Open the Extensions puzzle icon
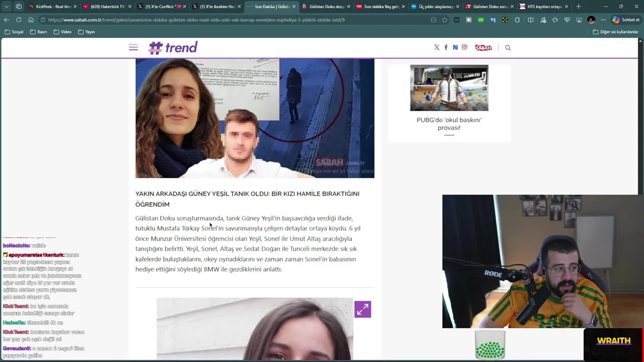 517,20
